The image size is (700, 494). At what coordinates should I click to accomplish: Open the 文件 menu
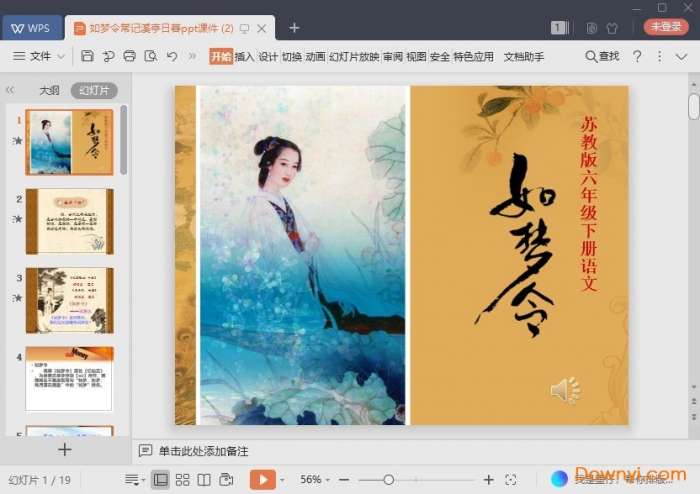[x=40, y=56]
